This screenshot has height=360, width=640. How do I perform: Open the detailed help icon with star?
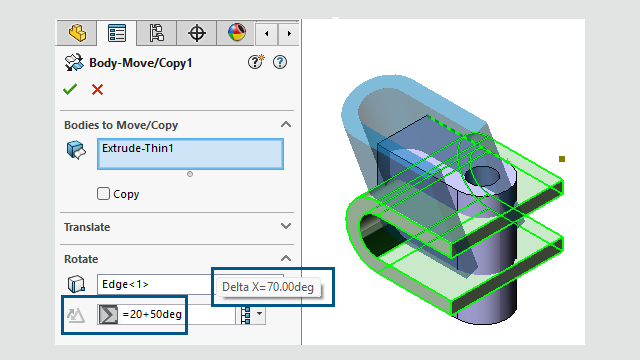[x=256, y=62]
